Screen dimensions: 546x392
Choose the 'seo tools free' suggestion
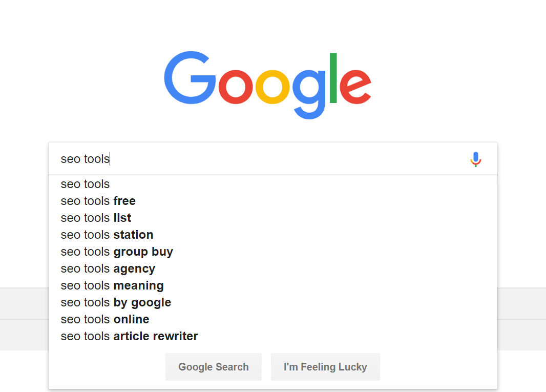(x=273, y=201)
